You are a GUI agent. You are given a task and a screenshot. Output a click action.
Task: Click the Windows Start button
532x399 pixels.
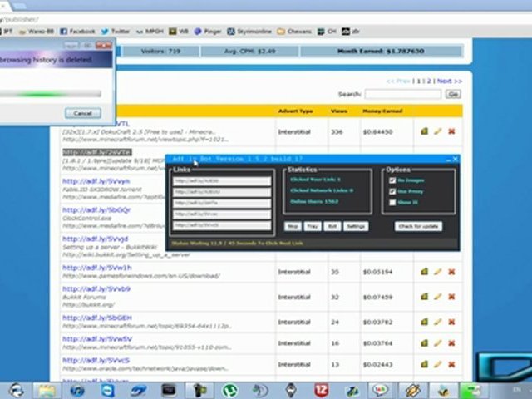[16, 389]
